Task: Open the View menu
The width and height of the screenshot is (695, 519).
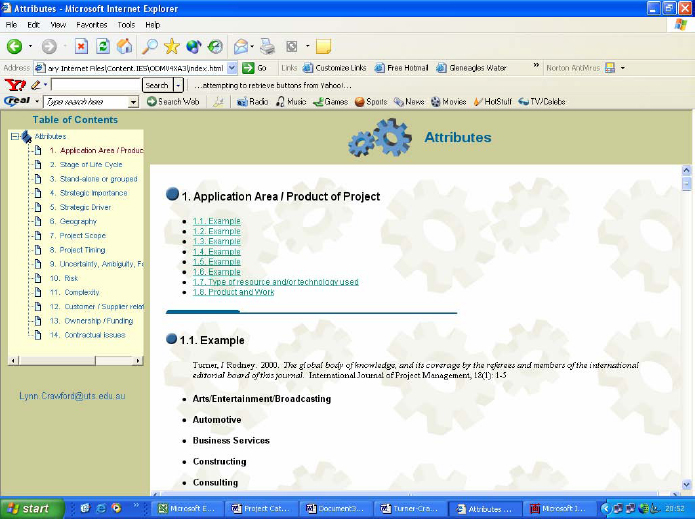Action: coord(58,25)
